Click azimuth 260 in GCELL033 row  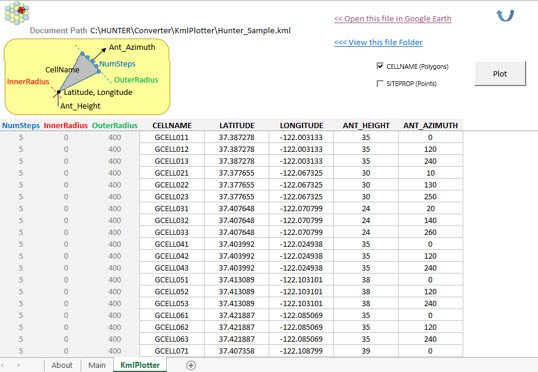coord(430,232)
